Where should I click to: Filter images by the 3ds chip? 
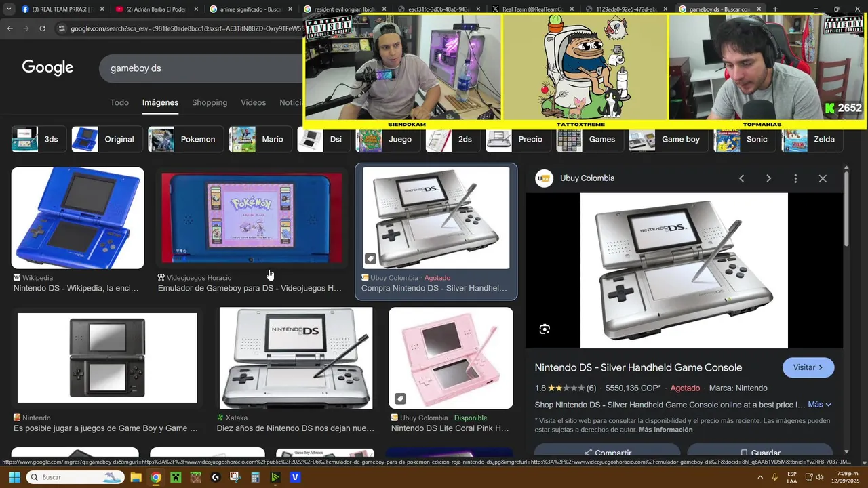(39, 139)
